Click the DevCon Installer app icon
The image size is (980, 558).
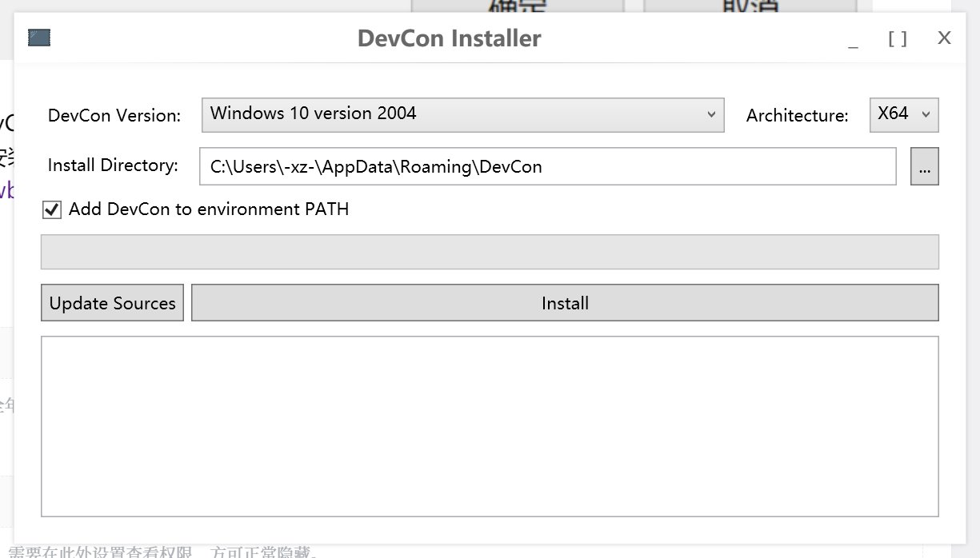(39, 38)
